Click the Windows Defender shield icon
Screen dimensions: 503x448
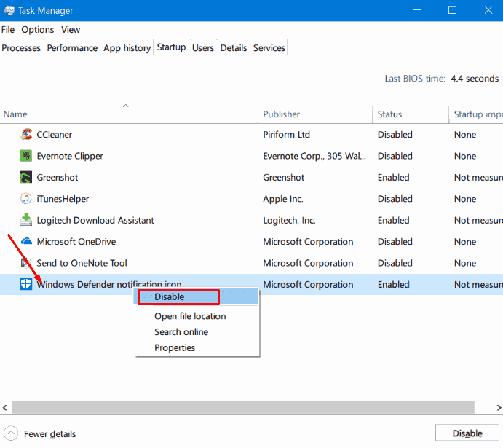coord(25,285)
